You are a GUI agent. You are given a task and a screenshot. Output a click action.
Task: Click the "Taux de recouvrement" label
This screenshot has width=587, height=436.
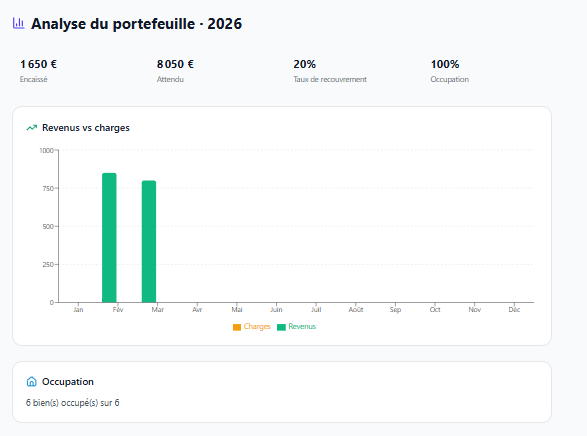point(330,79)
